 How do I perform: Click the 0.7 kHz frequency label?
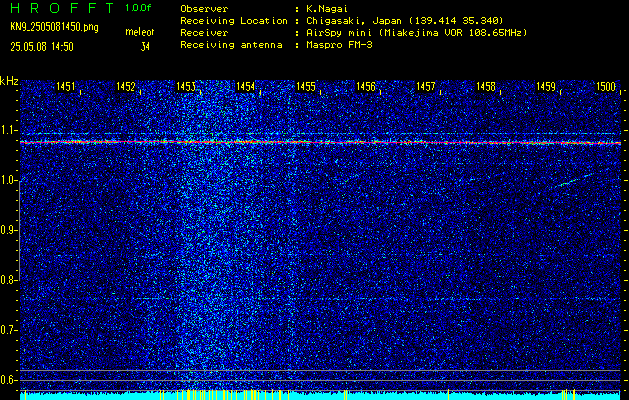click(9, 330)
